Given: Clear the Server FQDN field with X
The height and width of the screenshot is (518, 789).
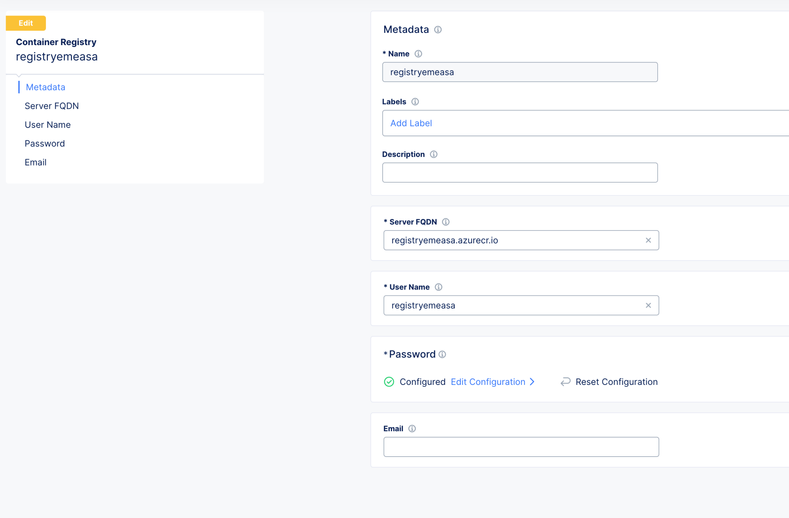Looking at the screenshot, I should tap(648, 240).
